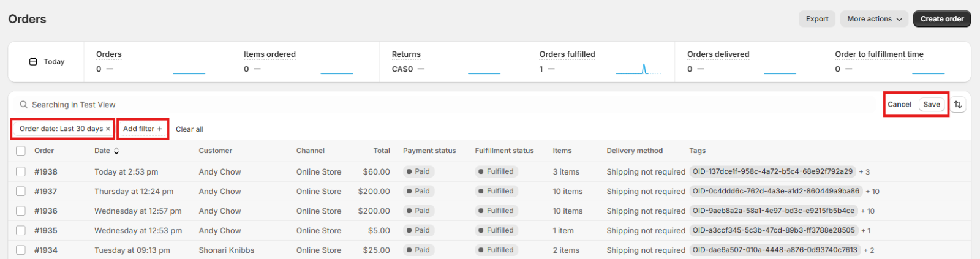980x259 pixels.
Task: Click the calendar icon next to Today
Action: tap(33, 62)
